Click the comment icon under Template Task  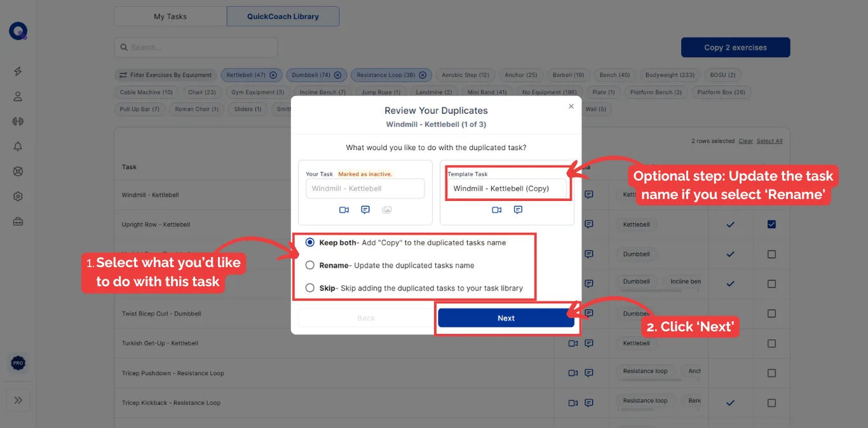(x=518, y=210)
